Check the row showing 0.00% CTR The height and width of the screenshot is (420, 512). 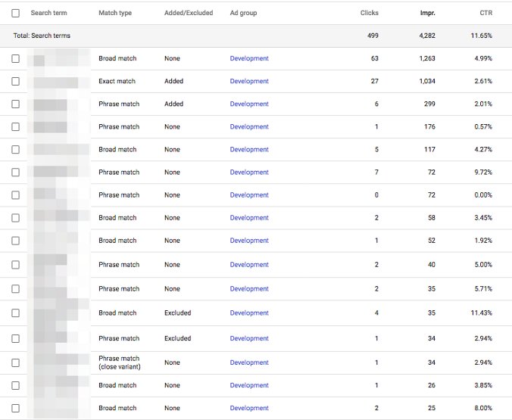tap(15, 195)
